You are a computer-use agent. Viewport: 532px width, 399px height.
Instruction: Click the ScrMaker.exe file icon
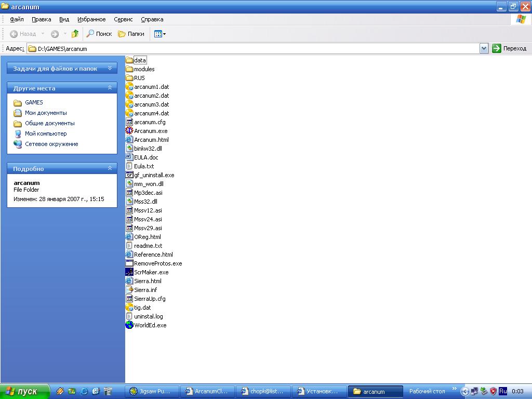tap(129, 272)
